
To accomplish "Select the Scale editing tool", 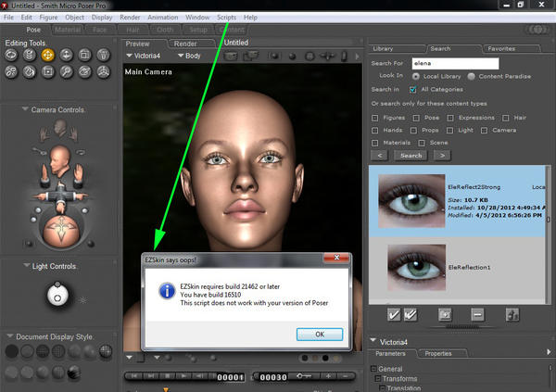I will coord(84,55).
